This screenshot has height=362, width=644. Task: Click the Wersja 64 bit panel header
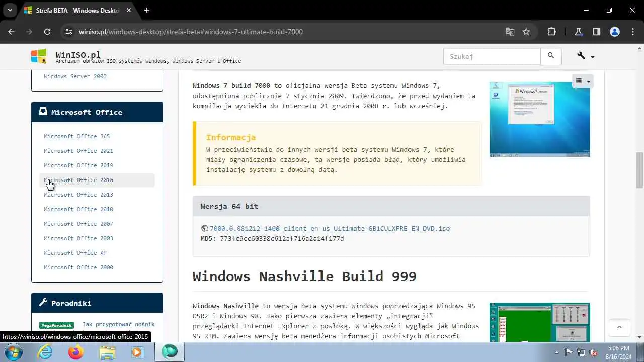[x=391, y=206]
